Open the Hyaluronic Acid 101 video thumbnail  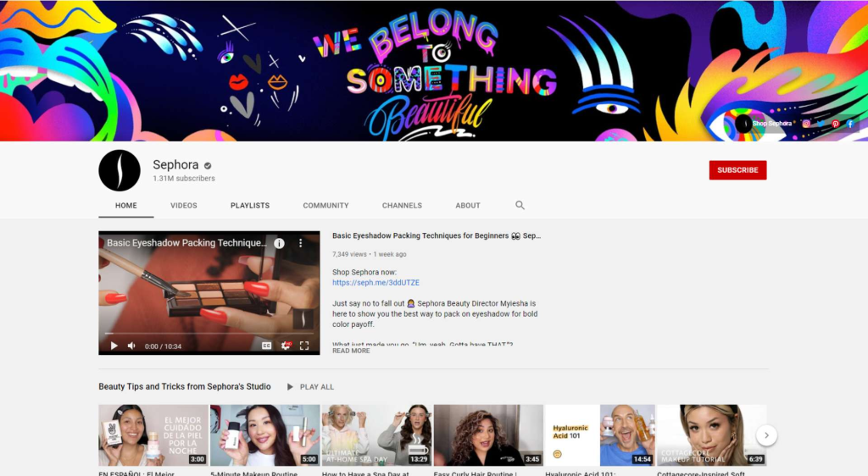[x=600, y=435]
